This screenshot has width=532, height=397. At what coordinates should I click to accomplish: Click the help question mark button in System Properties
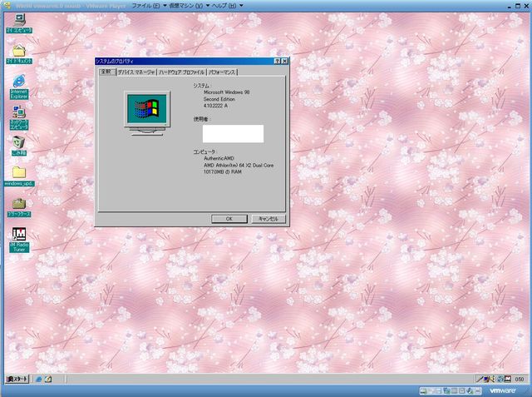click(x=277, y=61)
